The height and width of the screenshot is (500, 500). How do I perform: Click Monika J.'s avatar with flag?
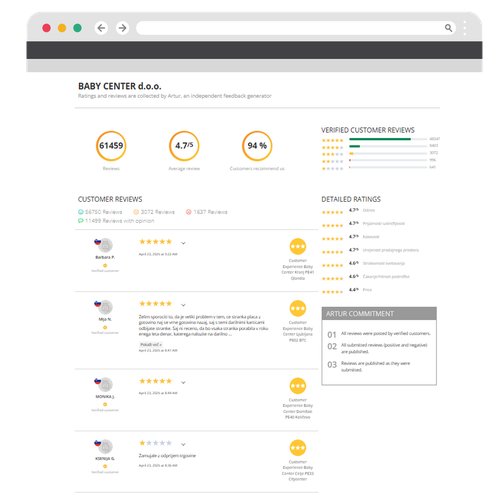(x=104, y=384)
